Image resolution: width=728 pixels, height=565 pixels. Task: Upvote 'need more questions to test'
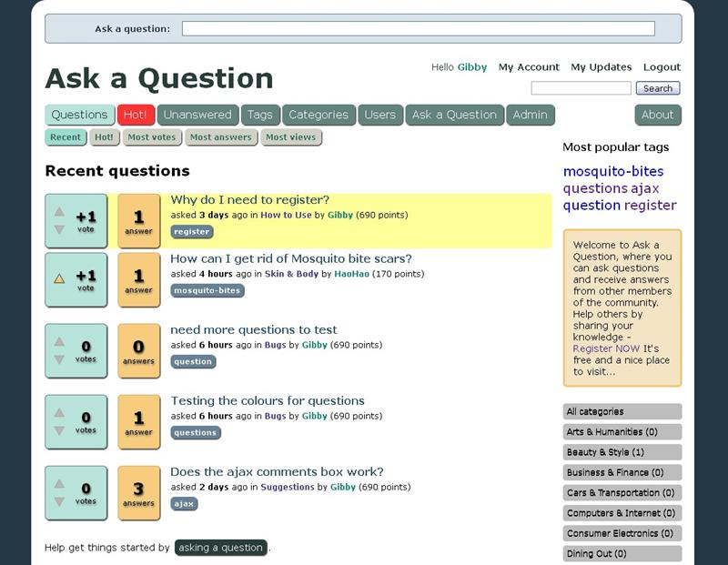pyautogui.click(x=59, y=342)
